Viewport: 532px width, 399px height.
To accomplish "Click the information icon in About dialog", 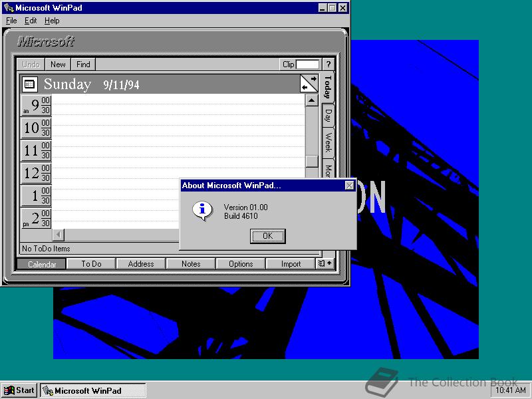I will click(x=202, y=211).
